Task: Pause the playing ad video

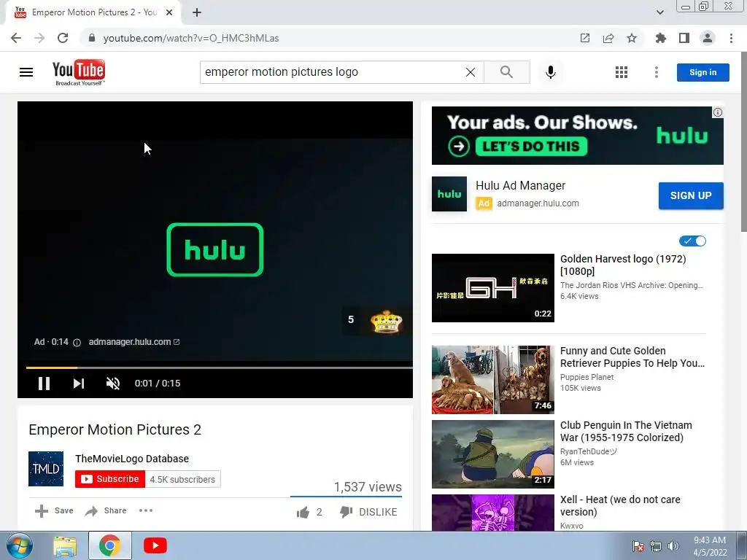Action: pyautogui.click(x=44, y=384)
